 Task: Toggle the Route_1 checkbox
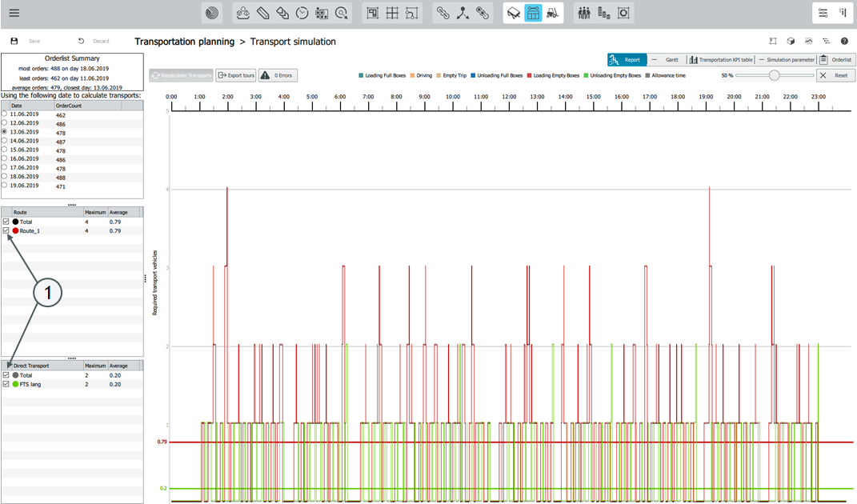point(6,230)
